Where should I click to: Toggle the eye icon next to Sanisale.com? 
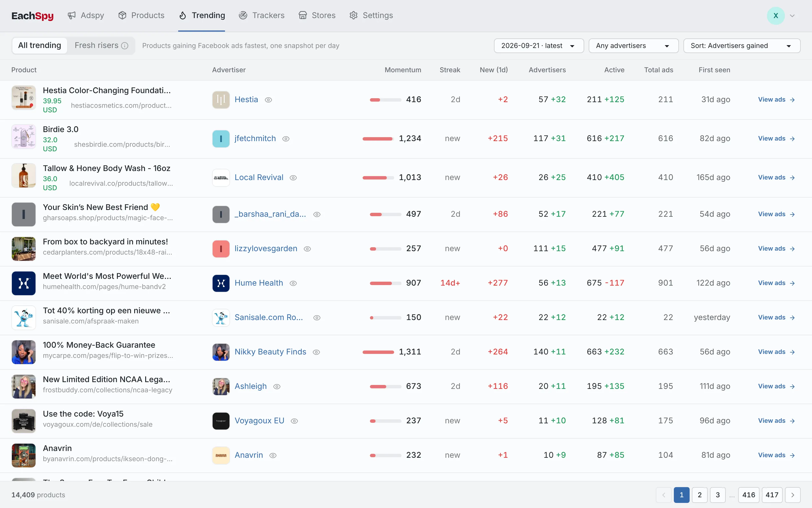pyautogui.click(x=317, y=318)
